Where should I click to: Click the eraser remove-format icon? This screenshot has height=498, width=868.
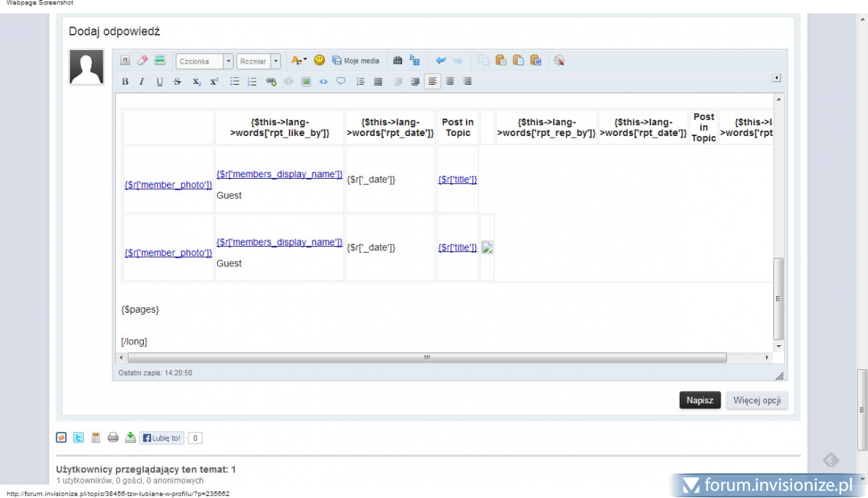pyautogui.click(x=142, y=61)
